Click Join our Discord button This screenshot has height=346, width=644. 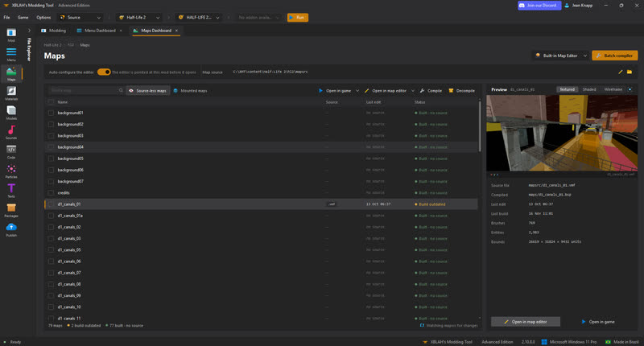(x=539, y=6)
